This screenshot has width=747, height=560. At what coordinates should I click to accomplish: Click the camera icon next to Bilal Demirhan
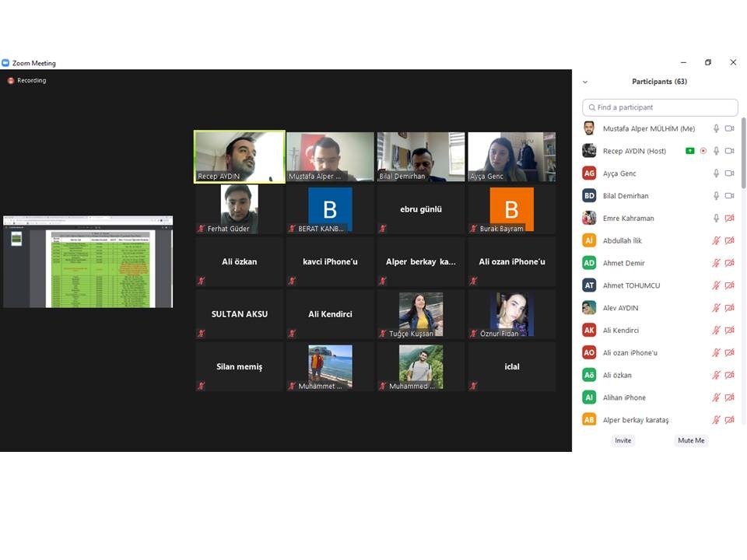pos(730,196)
